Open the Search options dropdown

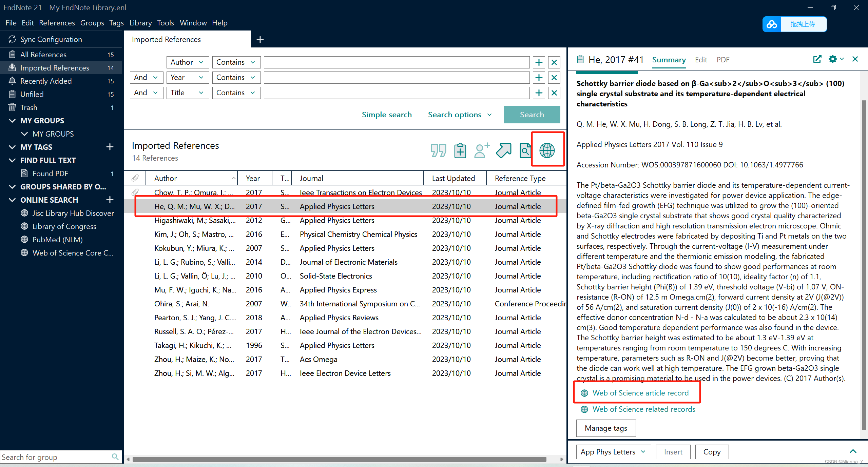tap(459, 115)
